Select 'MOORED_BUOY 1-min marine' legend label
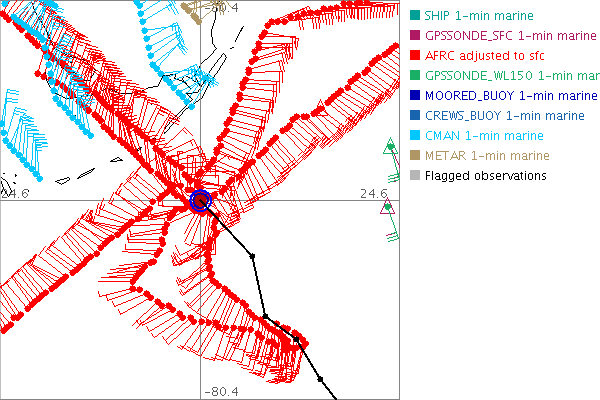600x400 pixels. pyautogui.click(x=508, y=95)
